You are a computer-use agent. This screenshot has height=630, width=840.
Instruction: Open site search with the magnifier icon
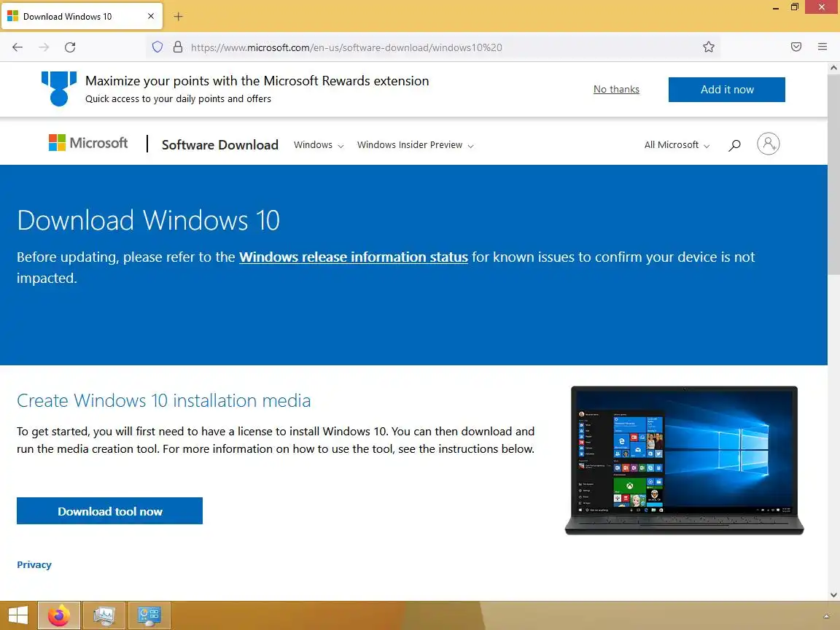(734, 144)
